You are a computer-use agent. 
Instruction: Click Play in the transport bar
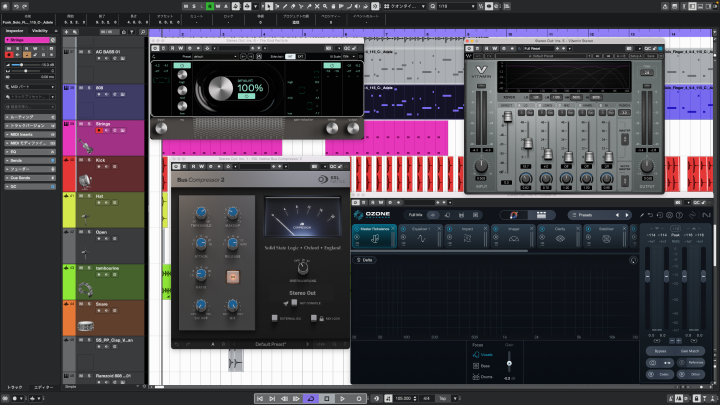343,399
